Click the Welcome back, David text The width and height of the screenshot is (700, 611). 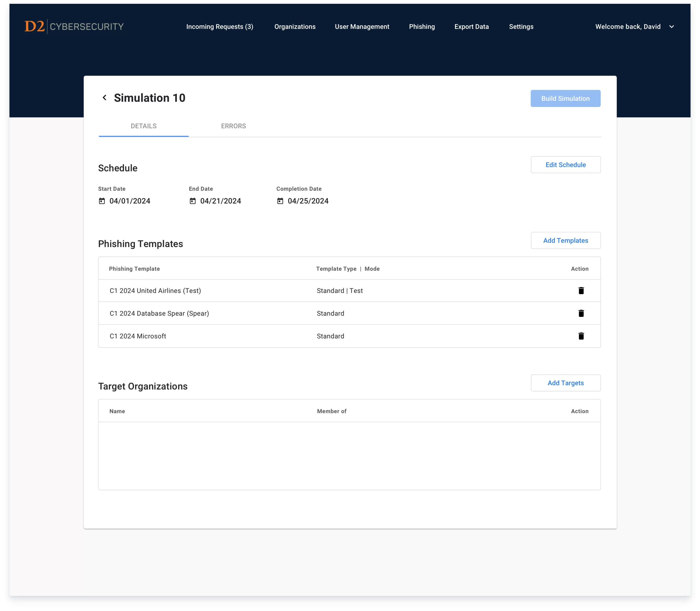(x=628, y=27)
